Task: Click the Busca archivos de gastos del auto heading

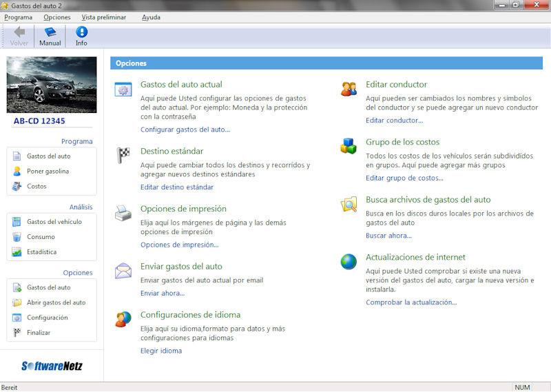Action: (x=428, y=200)
